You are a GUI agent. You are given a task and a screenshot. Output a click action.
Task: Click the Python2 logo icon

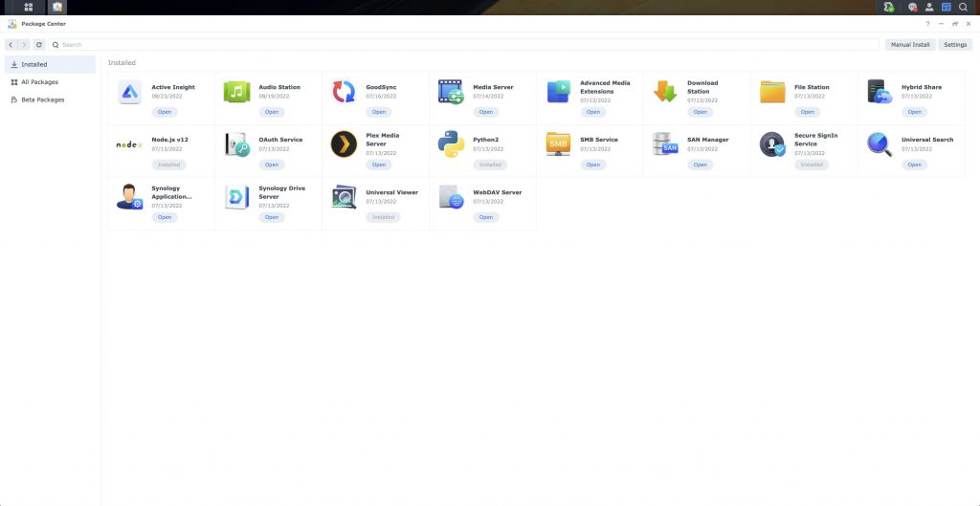pyautogui.click(x=451, y=144)
